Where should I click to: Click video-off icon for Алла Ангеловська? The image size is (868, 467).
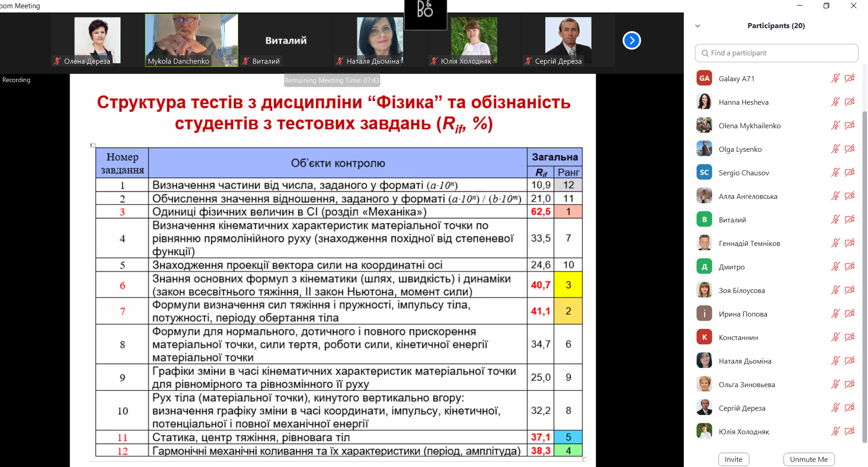coord(850,196)
